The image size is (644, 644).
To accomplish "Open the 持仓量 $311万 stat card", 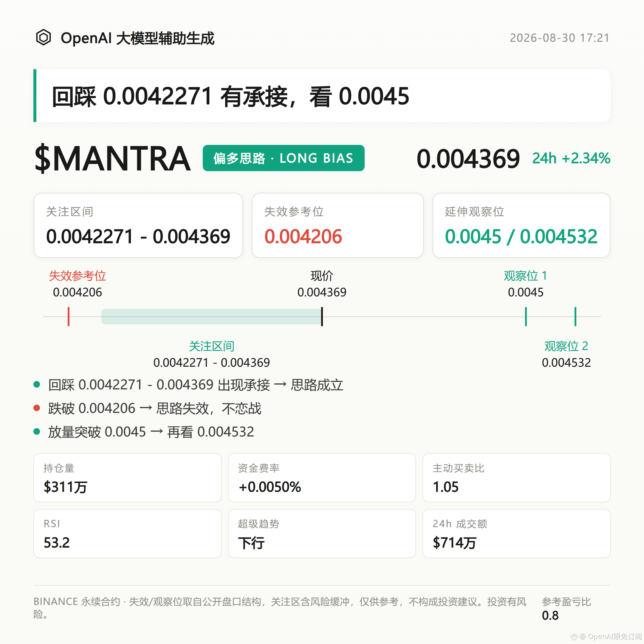I will 127,478.
